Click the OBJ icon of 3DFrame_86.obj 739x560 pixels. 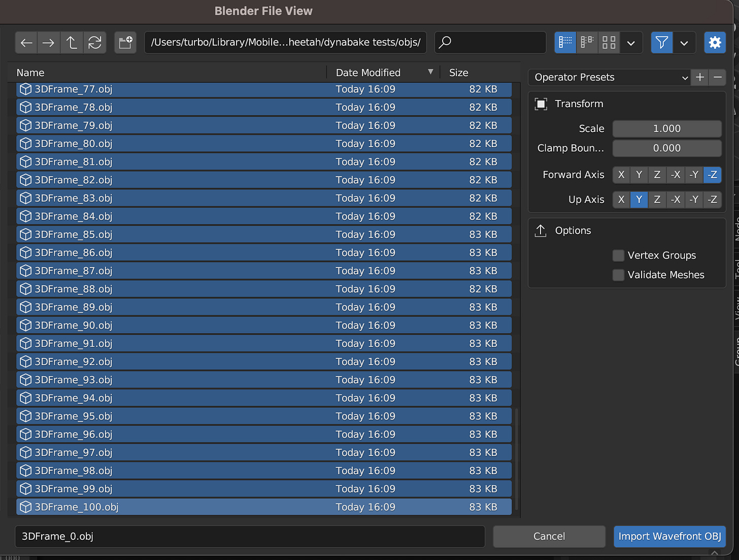pos(25,252)
